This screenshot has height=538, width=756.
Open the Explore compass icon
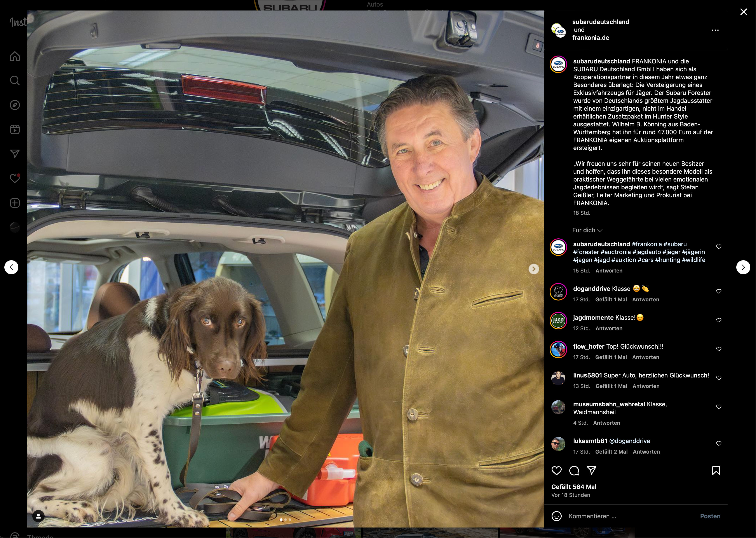tap(15, 105)
